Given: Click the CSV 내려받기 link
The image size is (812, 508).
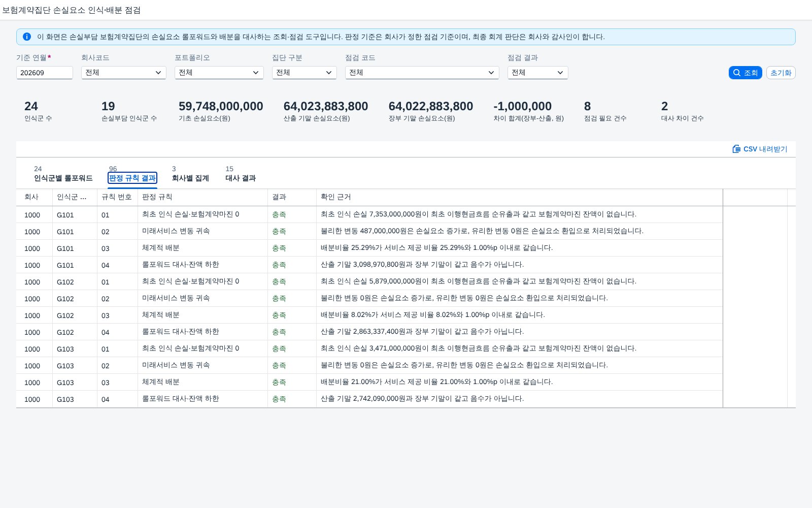Looking at the screenshot, I should (760, 149).
